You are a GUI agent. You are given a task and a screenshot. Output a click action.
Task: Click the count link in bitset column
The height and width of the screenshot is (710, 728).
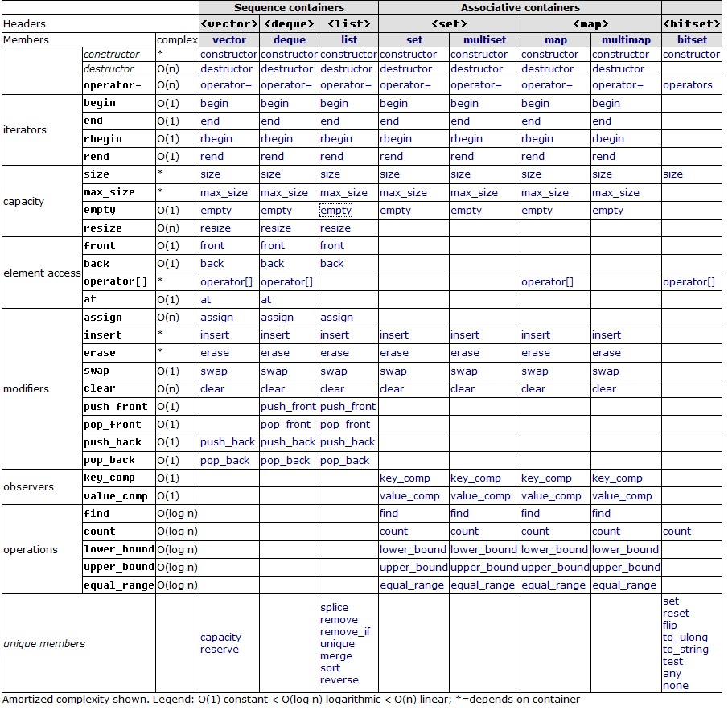click(677, 531)
